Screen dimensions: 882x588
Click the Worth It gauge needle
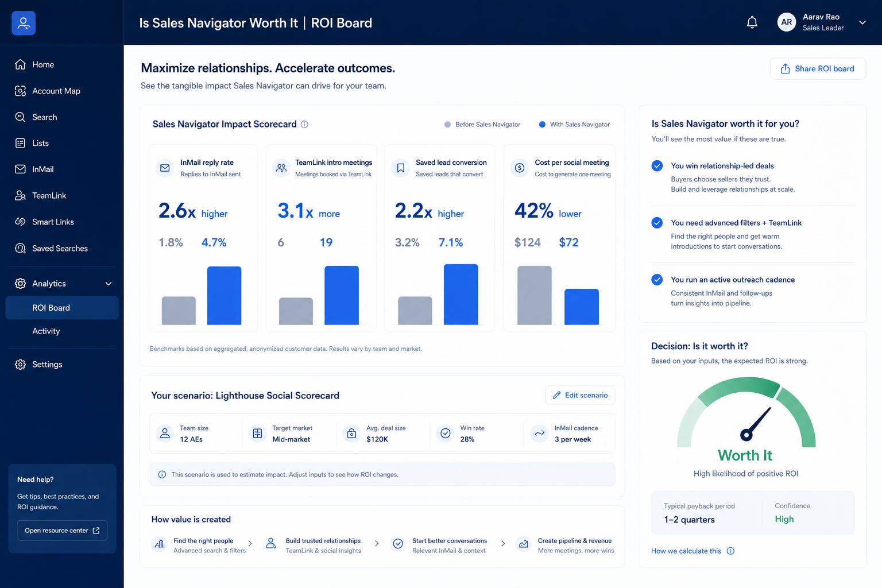pos(755,424)
